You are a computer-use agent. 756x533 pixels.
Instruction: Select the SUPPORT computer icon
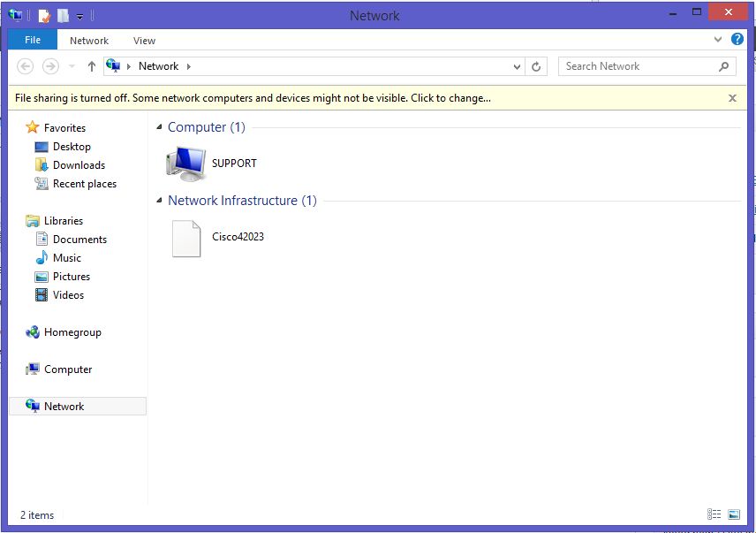click(x=186, y=164)
